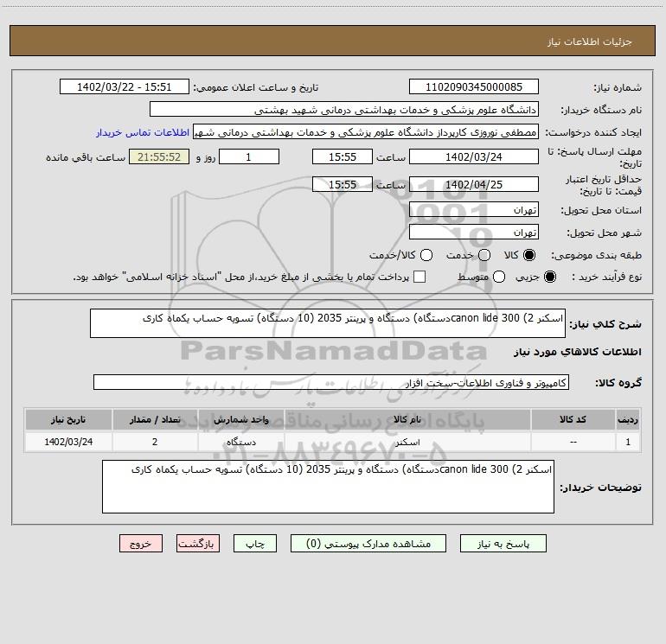Click the بازگشت back button
Image resolution: width=666 pixels, height=644 pixels.
click(x=198, y=544)
